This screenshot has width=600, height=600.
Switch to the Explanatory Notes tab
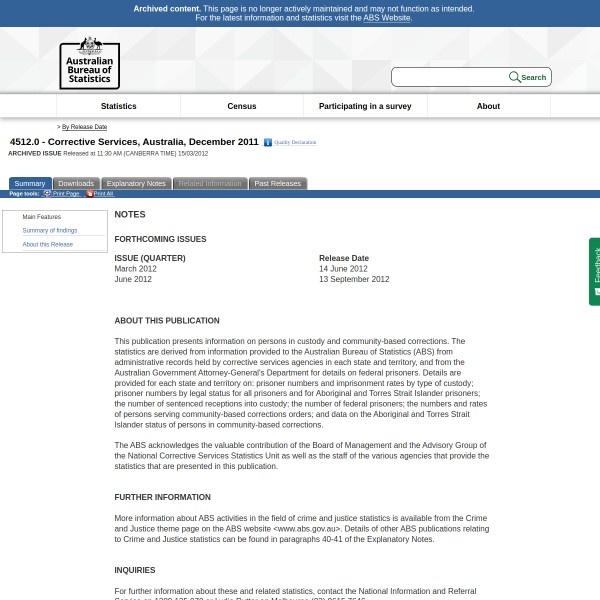136,184
